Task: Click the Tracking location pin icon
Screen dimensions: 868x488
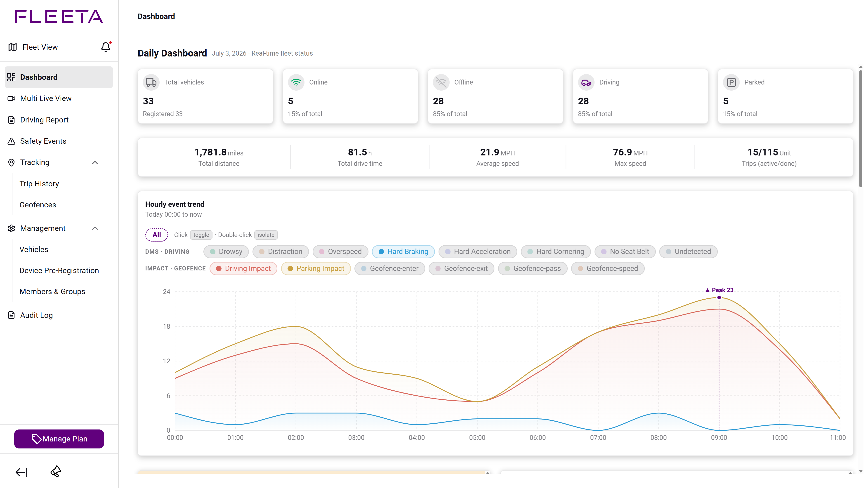Action: [x=12, y=162]
